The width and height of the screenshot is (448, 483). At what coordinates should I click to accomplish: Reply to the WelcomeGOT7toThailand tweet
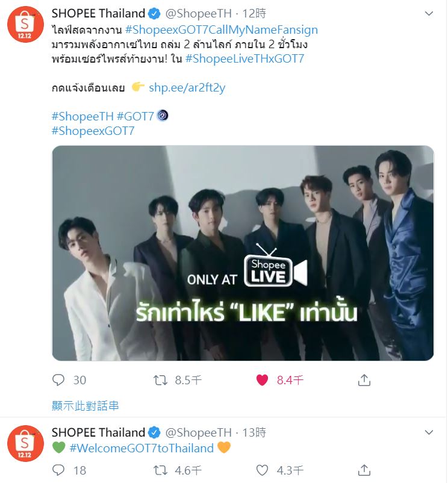[x=58, y=470]
